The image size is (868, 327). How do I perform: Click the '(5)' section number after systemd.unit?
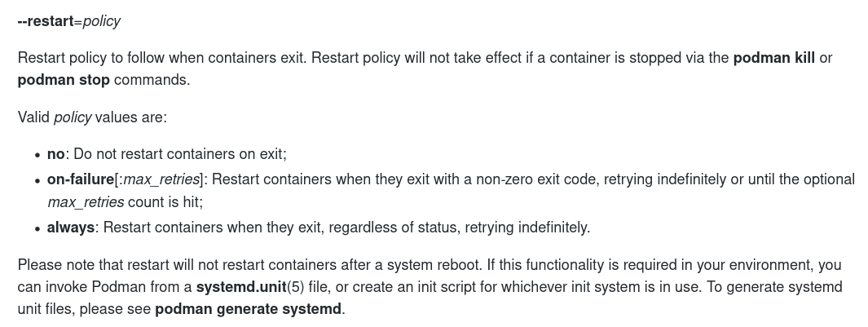pyautogui.click(x=295, y=287)
